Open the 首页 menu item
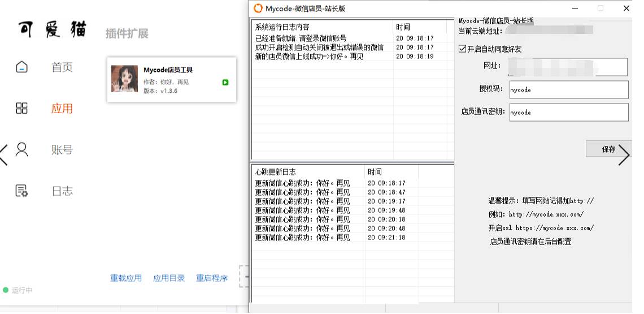The height and width of the screenshot is (314, 644). pos(62,68)
